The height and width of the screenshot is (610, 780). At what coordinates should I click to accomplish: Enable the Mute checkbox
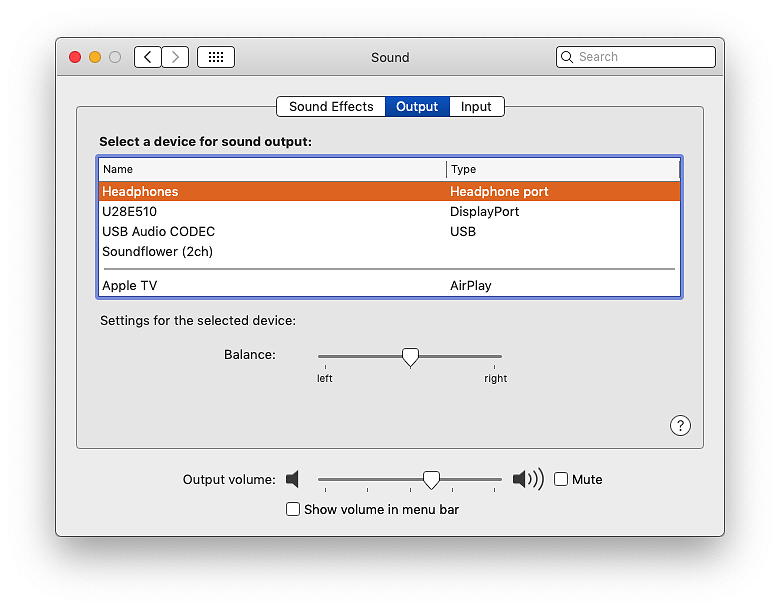tap(561, 479)
